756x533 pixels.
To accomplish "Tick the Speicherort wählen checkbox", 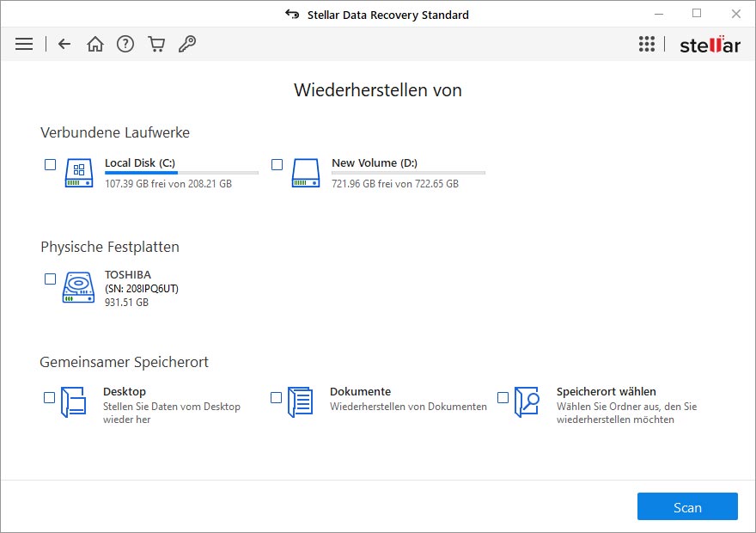I will click(503, 397).
